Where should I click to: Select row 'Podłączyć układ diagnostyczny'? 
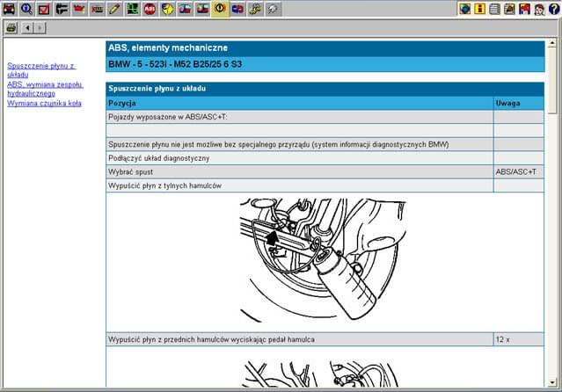[x=300, y=158]
